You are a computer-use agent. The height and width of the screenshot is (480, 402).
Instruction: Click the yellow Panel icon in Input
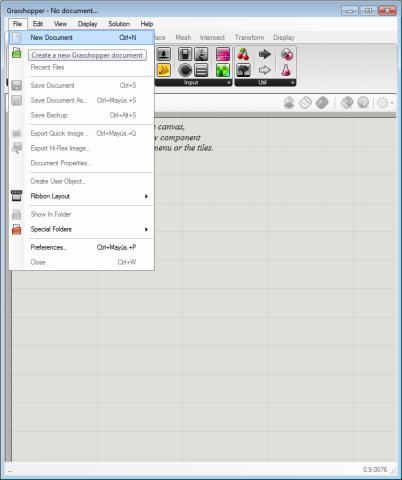pyautogui.click(x=164, y=70)
